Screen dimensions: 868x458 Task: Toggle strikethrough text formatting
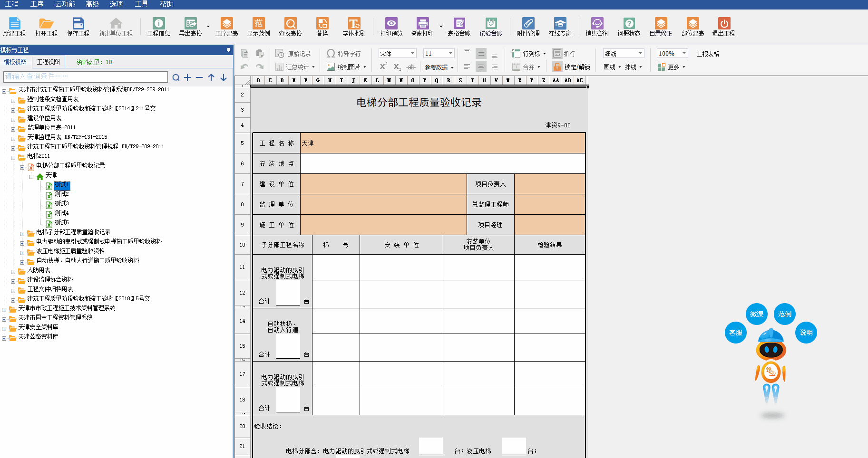[x=411, y=67]
